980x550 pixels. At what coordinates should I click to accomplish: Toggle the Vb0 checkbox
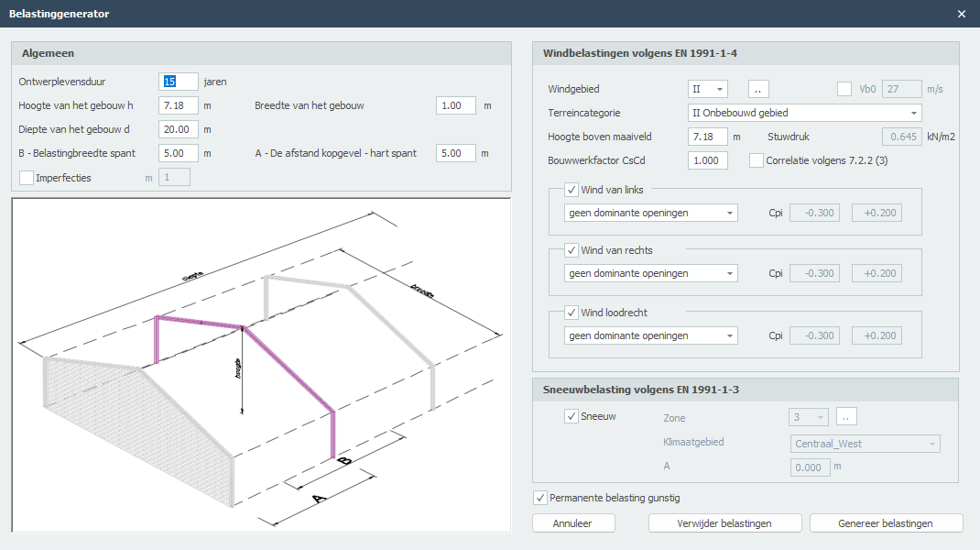pos(844,89)
